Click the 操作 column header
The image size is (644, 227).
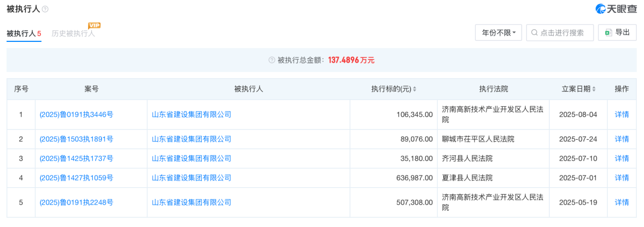622,89
